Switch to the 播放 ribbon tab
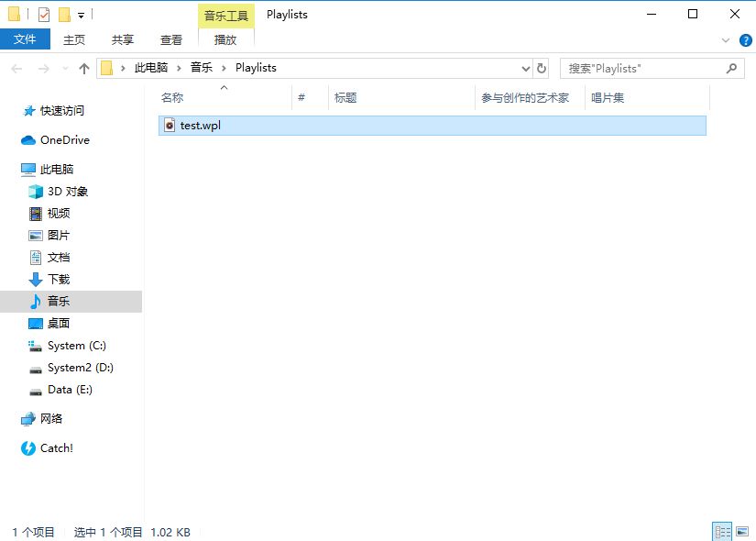This screenshot has height=541, width=756. [x=225, y=39]
